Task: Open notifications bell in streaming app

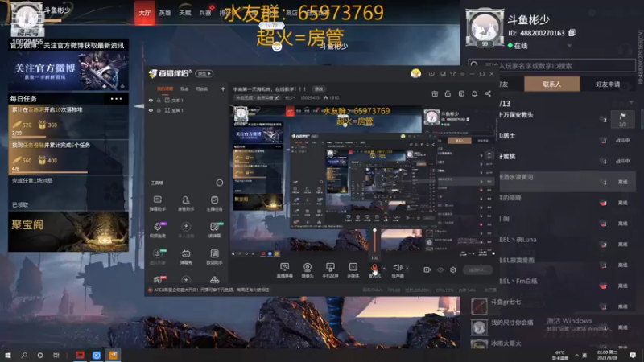Action: [474, 93]
